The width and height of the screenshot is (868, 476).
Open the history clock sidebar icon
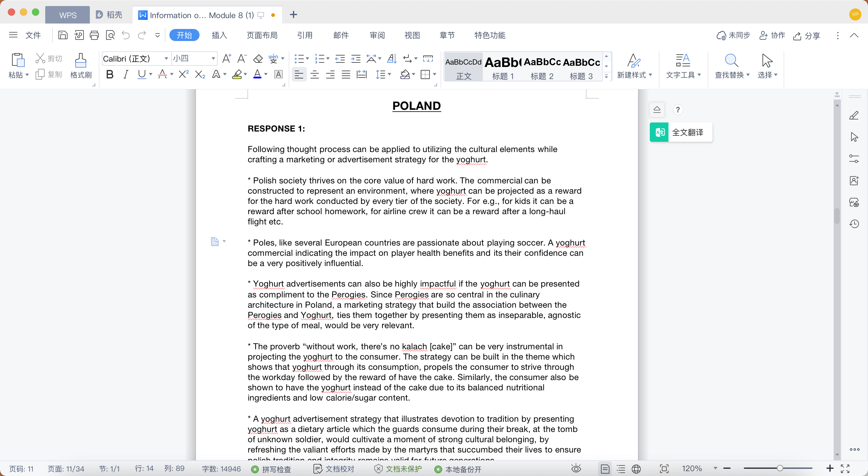[854, 224]
